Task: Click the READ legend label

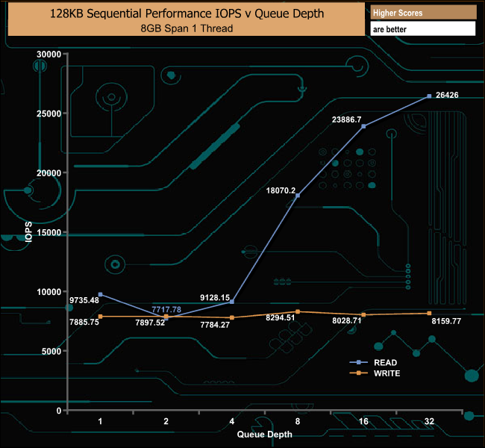Action: (385, 363)
